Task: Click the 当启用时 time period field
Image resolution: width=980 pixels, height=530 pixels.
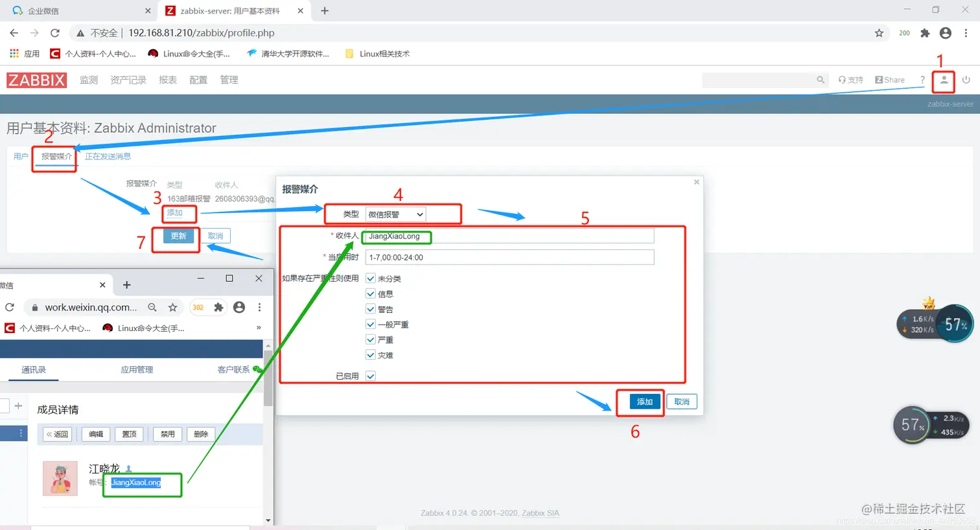Action: point(509,257)
